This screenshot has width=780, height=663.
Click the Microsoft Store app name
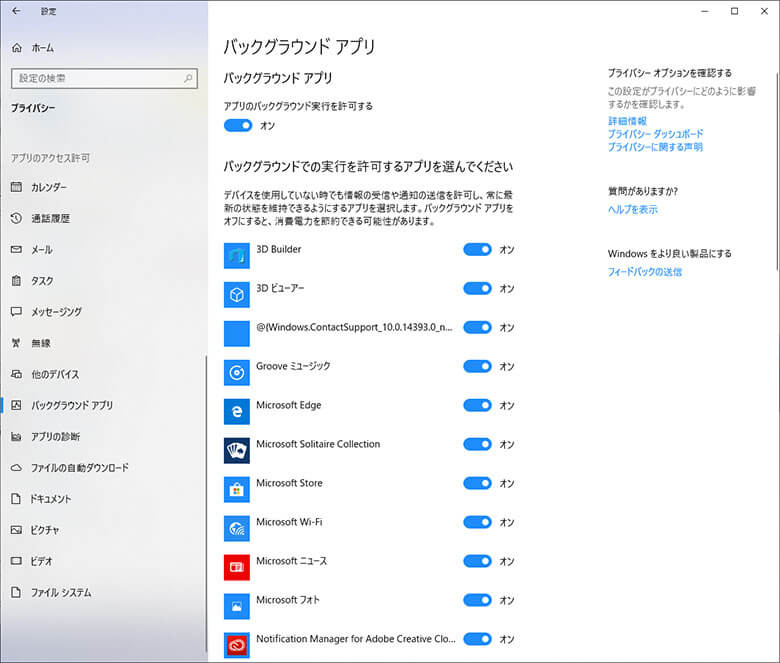tap(289, 483)
